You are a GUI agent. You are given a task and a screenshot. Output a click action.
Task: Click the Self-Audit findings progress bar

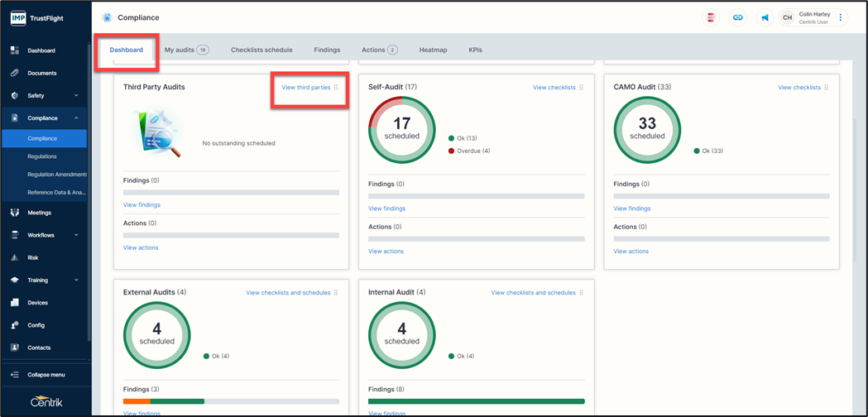(476, 196)
